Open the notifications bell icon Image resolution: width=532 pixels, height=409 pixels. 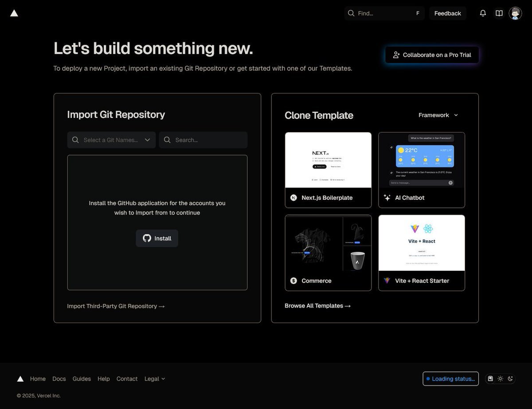pyautogui.click(x=483, y=13)
